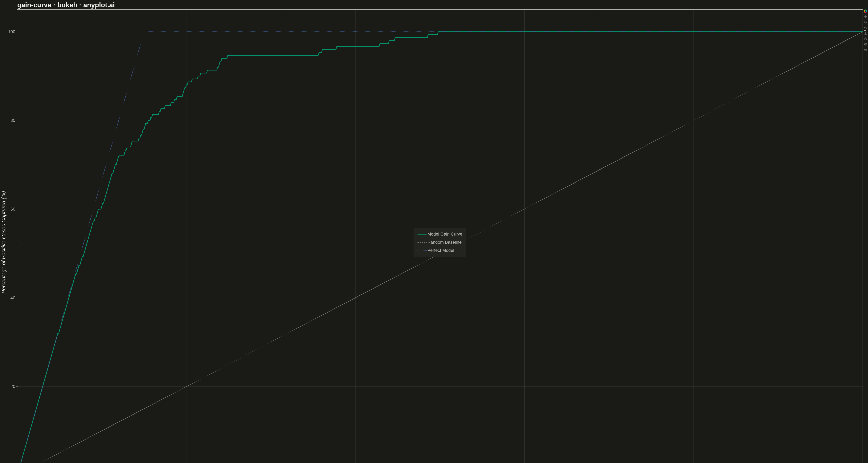868x463 pixels.
Task: Activate the Box Zoom tool
Action: (865, 22)
